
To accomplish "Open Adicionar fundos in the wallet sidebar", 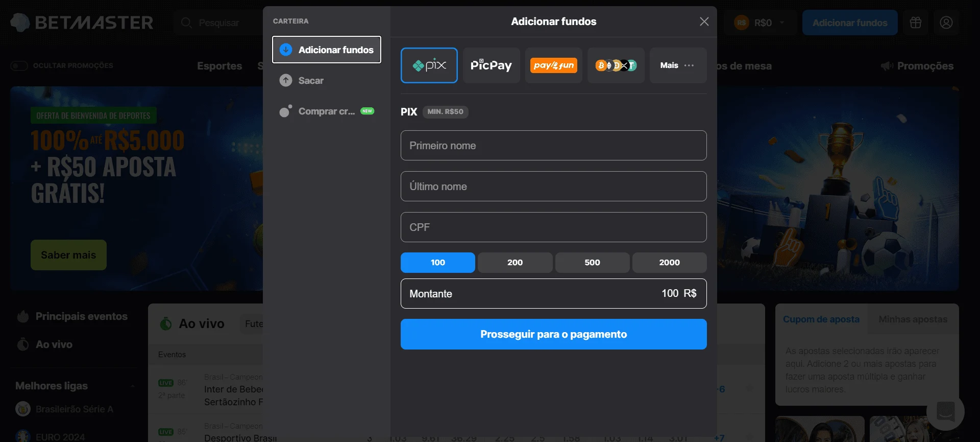I will [327, 50].
